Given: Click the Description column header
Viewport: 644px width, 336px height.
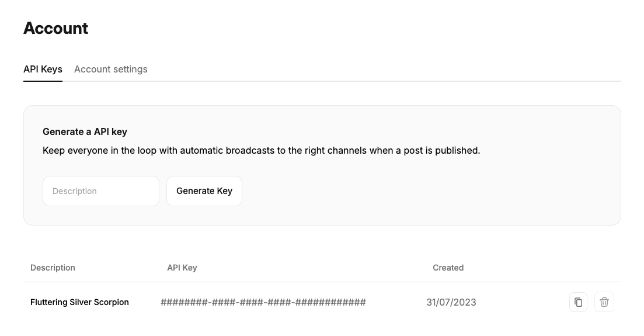Looking at the screenshot, I should tap(53, 268).
